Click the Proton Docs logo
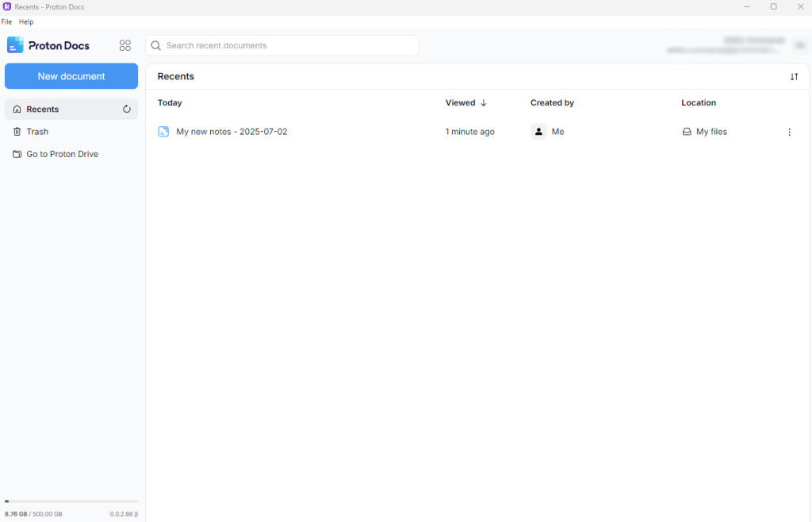This screenshot has width=812, height=522. tap(48, 45)
